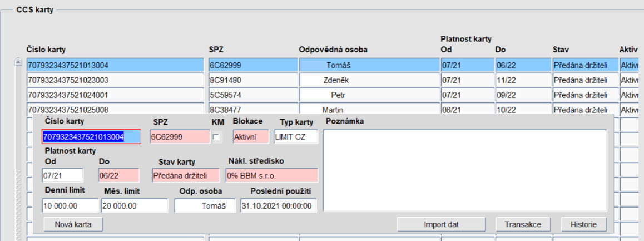Click validity Do cell 09/22
The width and height of the screenshot is (644, 241).
(x=522, y=95)
